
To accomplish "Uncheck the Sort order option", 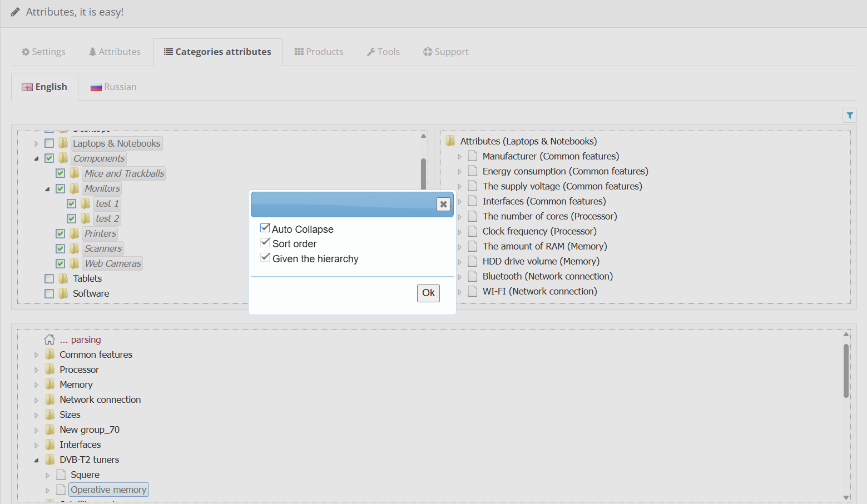I will (265, 243).
